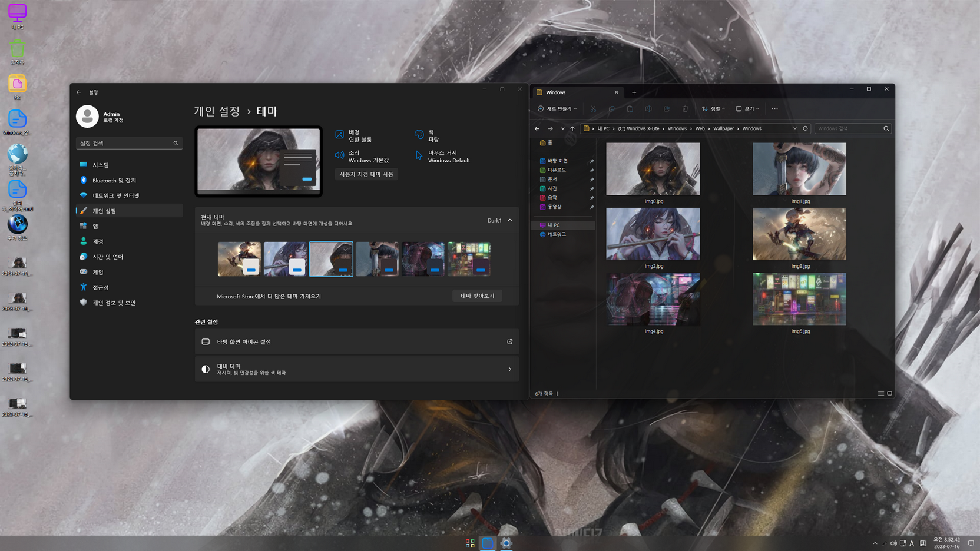Open 바탕 화면 아이콘 설정

(357, 341)
